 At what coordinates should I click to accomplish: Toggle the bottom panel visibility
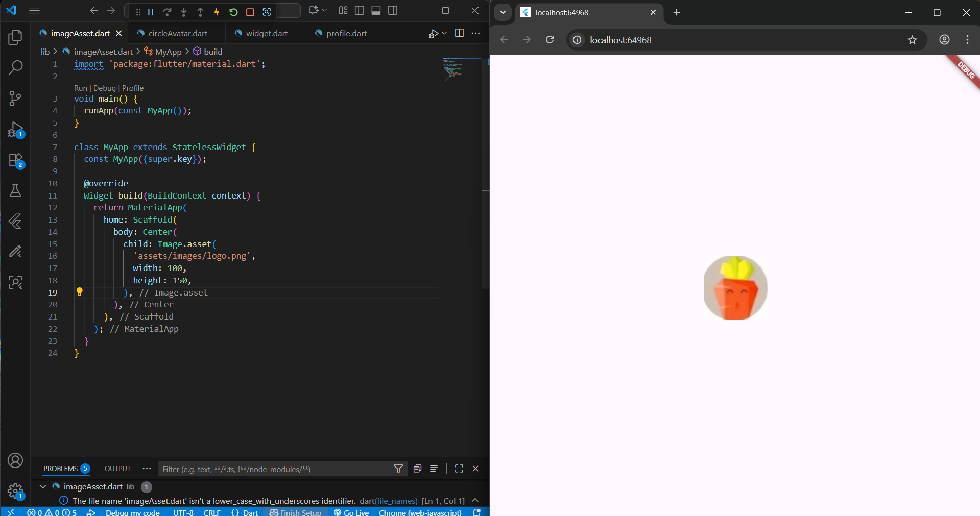(376, 11)
